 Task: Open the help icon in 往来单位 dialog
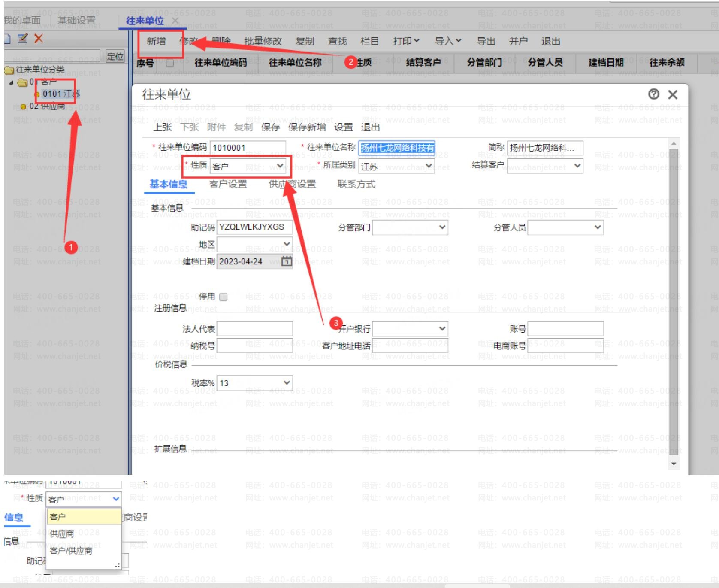653,94
